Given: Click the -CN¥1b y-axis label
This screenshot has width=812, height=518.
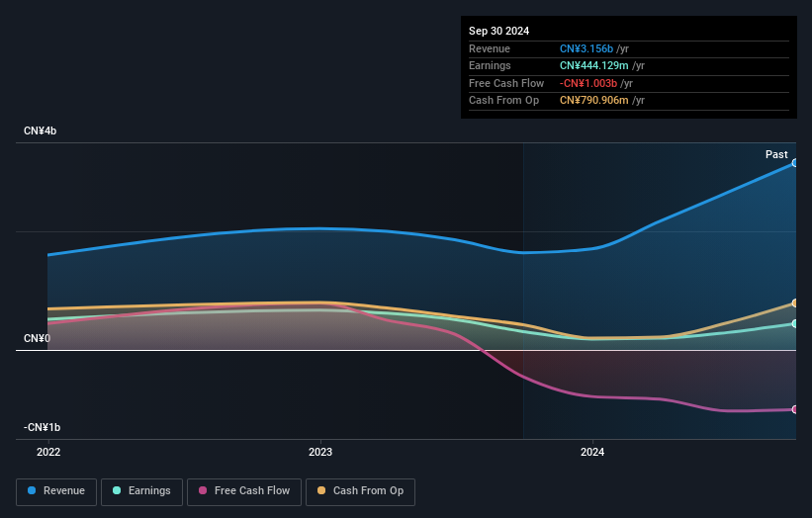Looking at the screenshot, I should click(x=42, y=427).
